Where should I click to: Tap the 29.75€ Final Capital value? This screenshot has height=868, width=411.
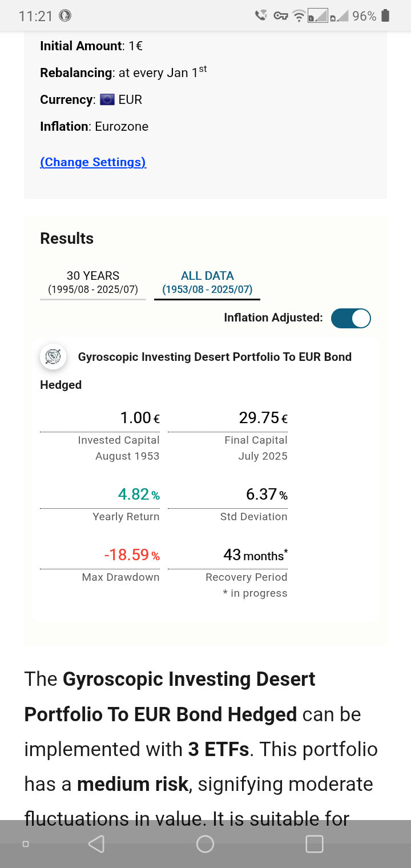click(263, 418)
